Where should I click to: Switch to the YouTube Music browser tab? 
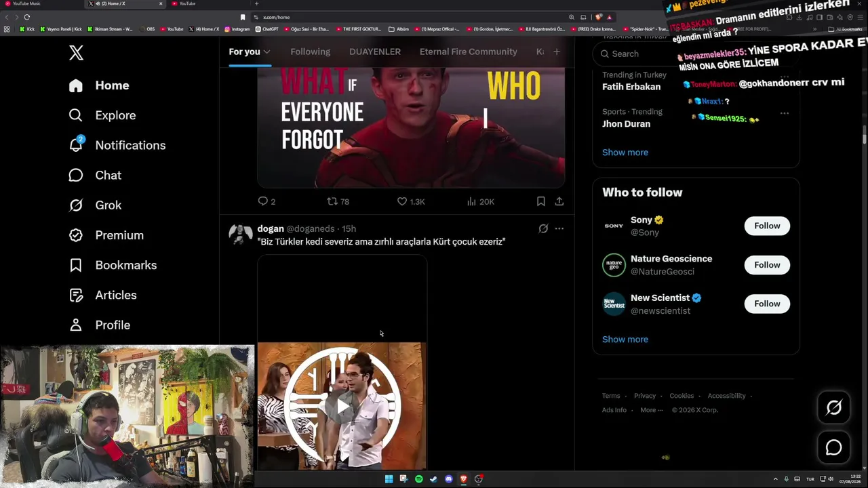coord(41,3)
